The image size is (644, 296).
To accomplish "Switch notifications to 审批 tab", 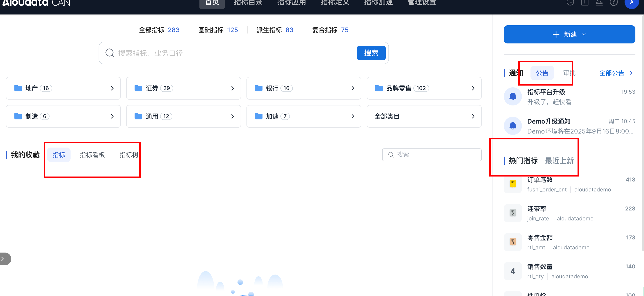I will click(x=569, y=73).
